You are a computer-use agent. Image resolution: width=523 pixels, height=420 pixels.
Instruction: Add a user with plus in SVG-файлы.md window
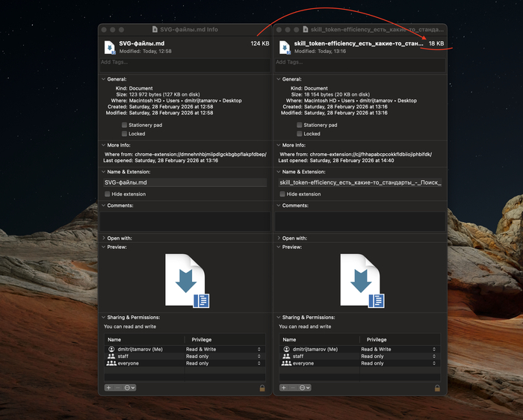(x=108, y=388)
